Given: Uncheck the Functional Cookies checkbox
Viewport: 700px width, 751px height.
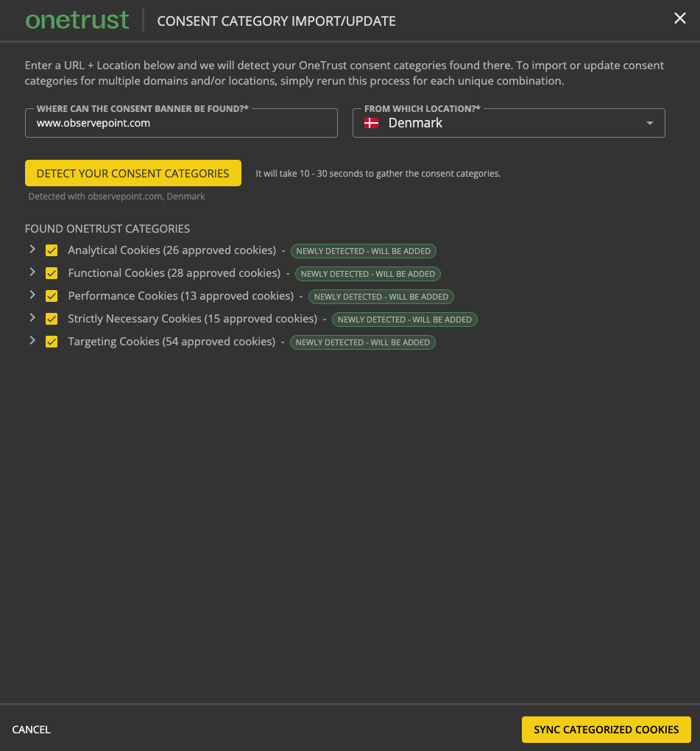Looking at the screenshot, I should [x=52, y=273].
